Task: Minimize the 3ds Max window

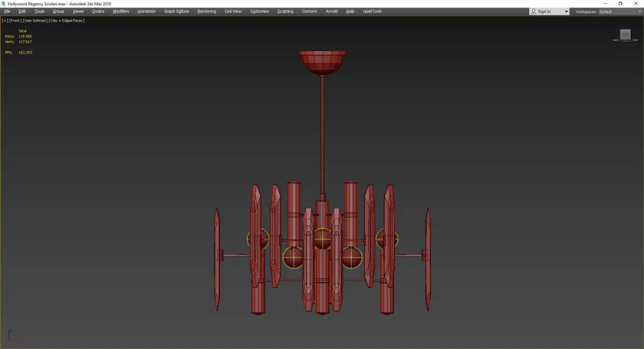Action: [x=605, y=3]
